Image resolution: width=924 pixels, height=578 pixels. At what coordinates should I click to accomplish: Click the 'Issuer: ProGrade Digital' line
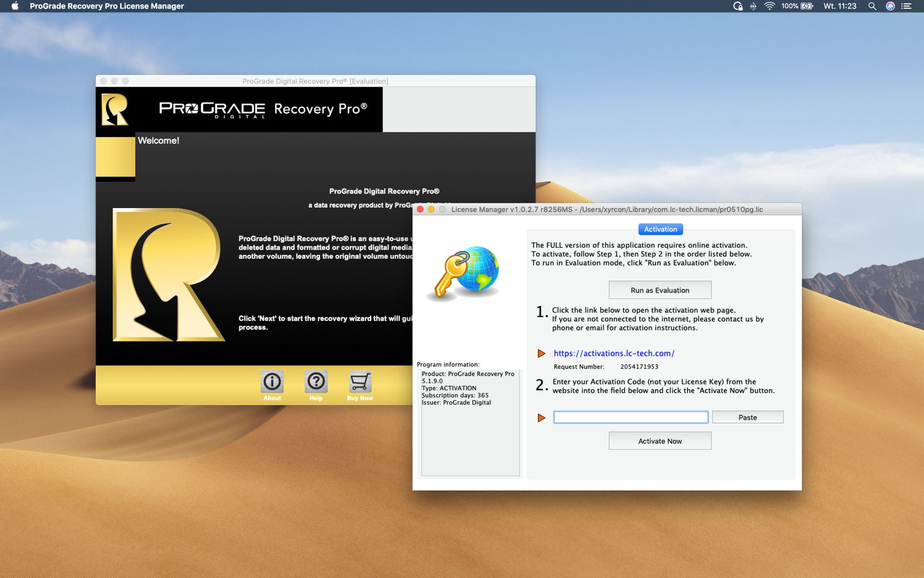tap(456, 402)
